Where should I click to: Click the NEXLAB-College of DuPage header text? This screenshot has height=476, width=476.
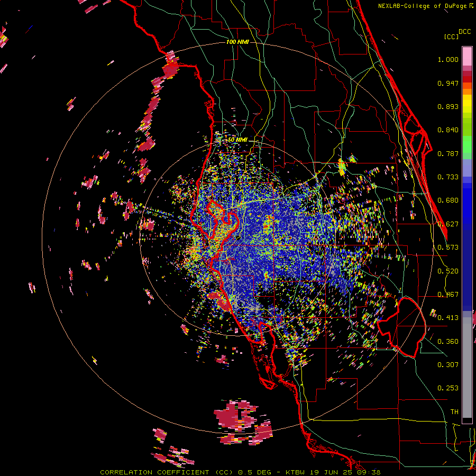pos(422,6)
